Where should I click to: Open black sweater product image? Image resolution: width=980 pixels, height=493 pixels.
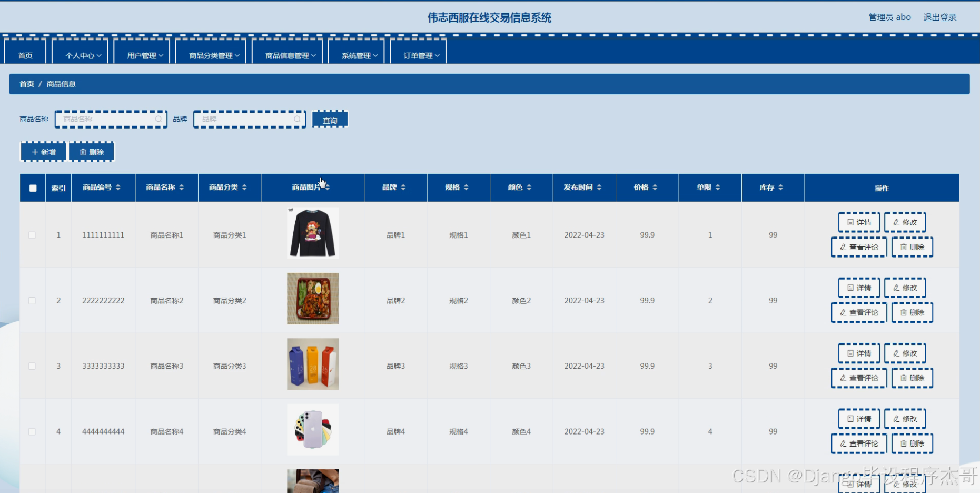click(313, 233)
